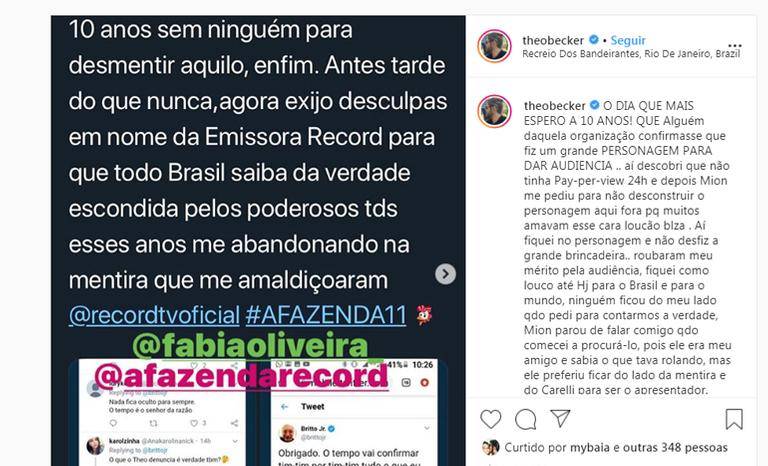Viewport: 768px width, 466px height.
Task: Open the small liker avatar near Curtido por
Action: [x=491, y=447]
